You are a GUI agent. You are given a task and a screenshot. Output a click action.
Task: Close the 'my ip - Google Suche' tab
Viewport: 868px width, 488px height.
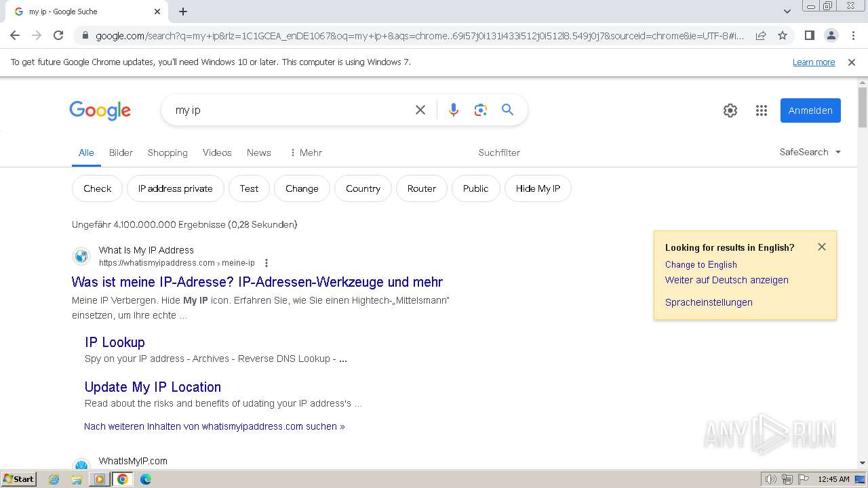[157, 12]
